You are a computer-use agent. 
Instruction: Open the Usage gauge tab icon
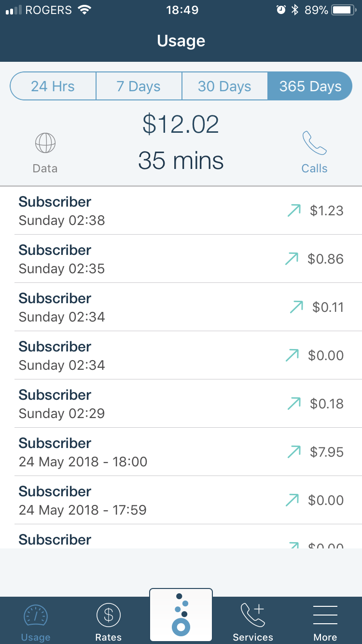tap(36, 616)
